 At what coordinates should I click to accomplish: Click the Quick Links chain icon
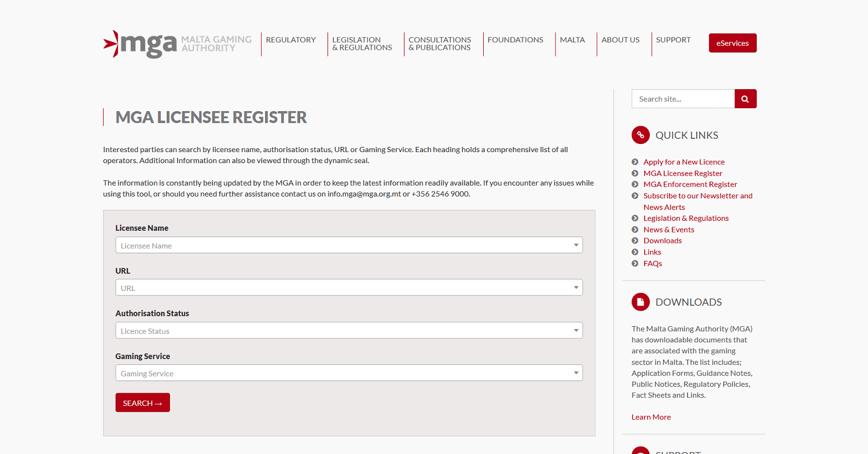(641, 135)
